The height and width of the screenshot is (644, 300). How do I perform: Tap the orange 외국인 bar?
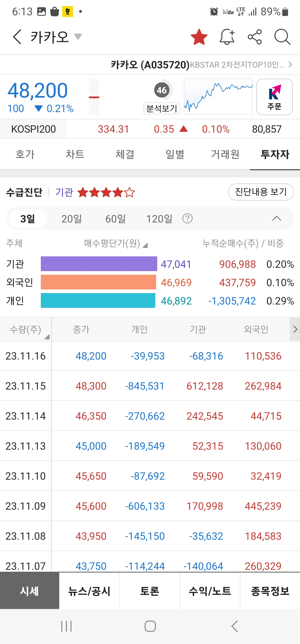click(98, 282)
